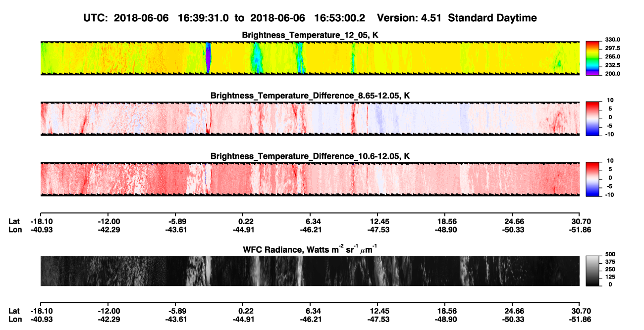Click the purple cold-cloud stripe in the 12.05 strip
The height and width of the screenshot is (330, 644).
click(208, 58)
